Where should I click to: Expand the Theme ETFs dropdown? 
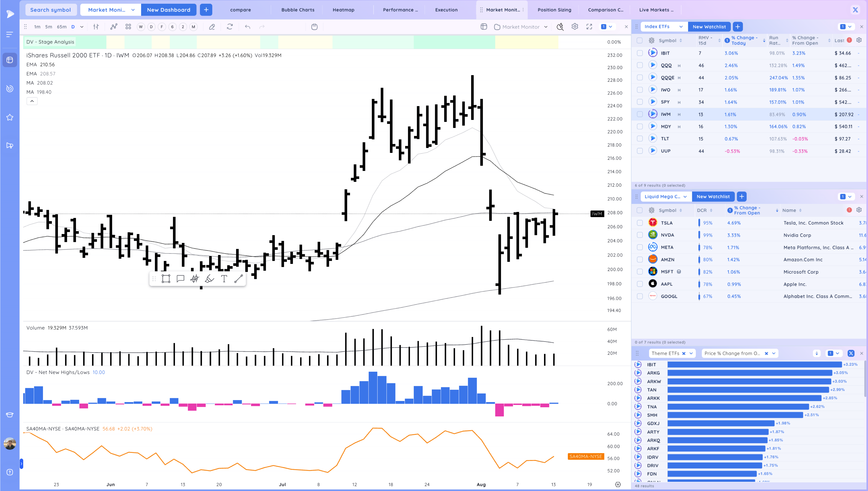pos(691,354)
